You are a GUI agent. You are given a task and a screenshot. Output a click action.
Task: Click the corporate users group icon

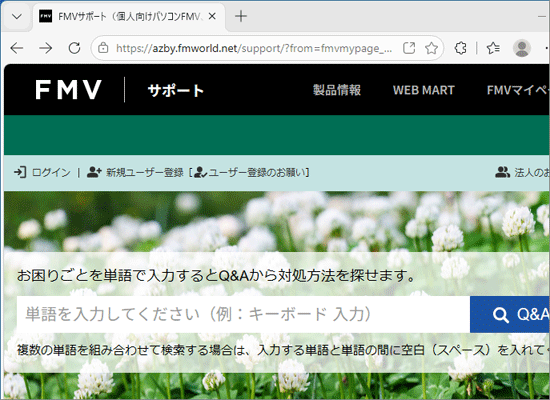[x=502, y=172]
